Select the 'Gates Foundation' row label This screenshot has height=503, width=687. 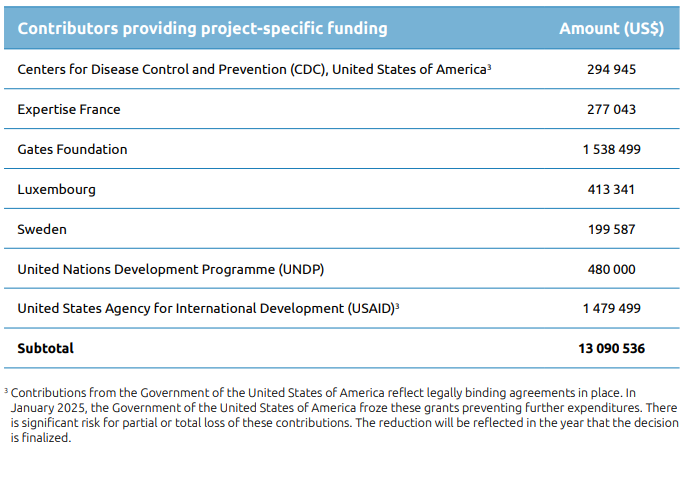point(72,149)
